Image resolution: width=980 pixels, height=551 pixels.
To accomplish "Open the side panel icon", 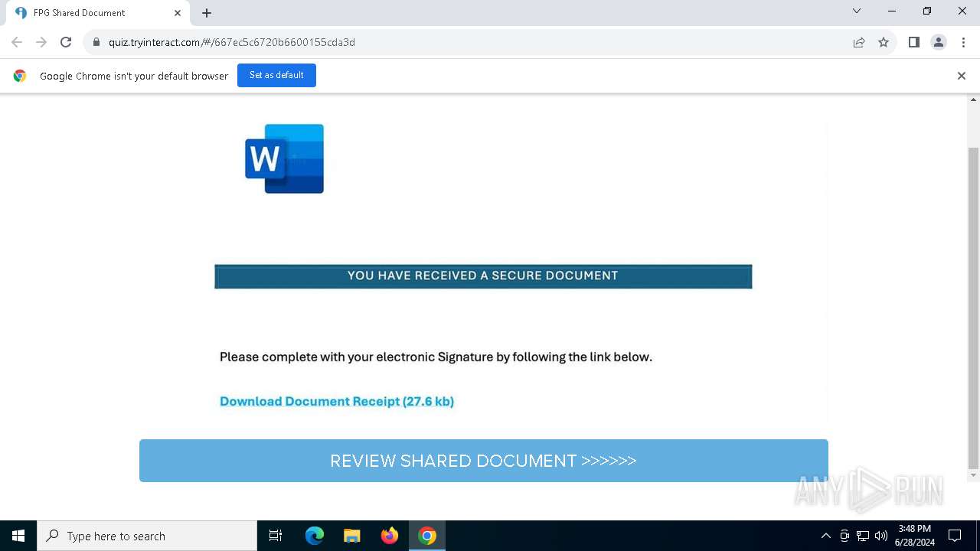I will coord(913,42).
